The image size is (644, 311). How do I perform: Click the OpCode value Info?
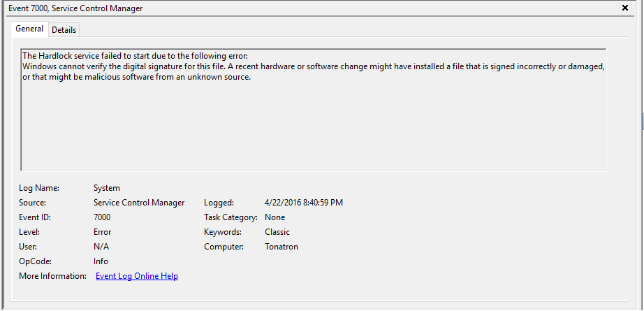[x=101, y=261]
